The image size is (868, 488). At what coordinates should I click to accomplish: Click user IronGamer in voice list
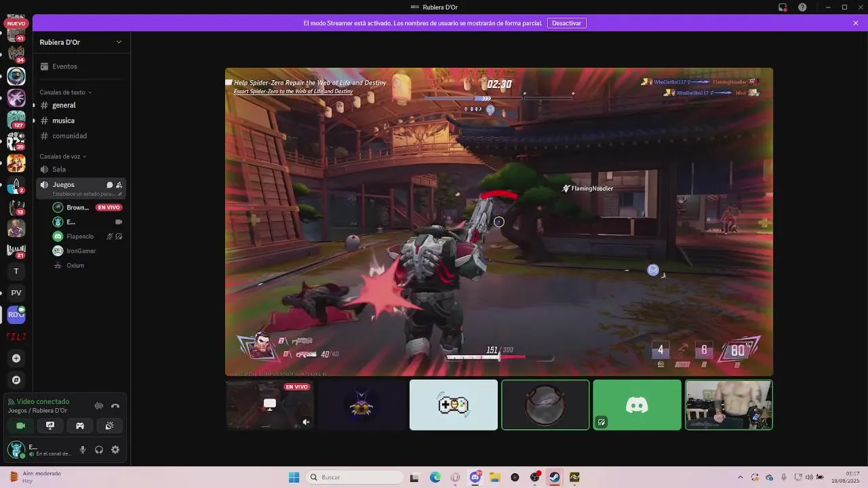[81, 251]
